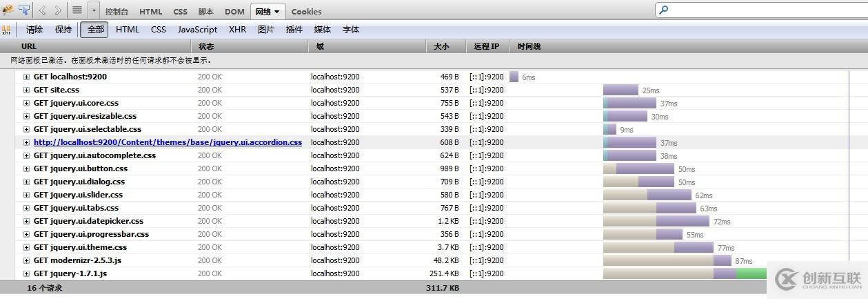Open the dropdown arrow next to lines icon
868x299 pixels.
(x=94, y=10)
